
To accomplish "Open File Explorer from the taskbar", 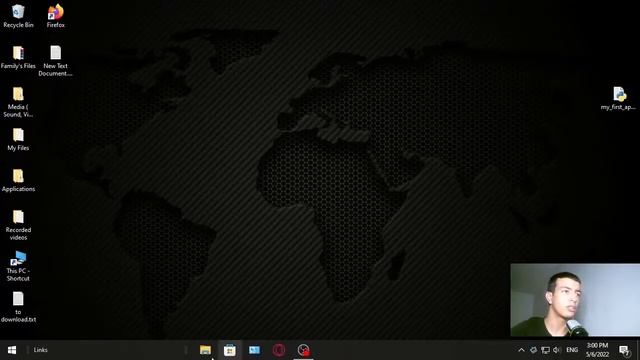I will tap(205, 350).
